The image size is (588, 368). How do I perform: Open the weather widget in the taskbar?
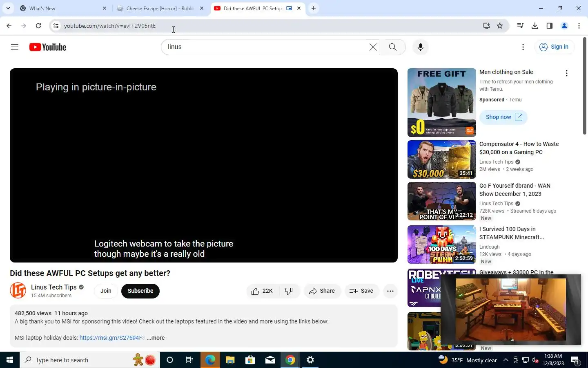coord(468,360)
